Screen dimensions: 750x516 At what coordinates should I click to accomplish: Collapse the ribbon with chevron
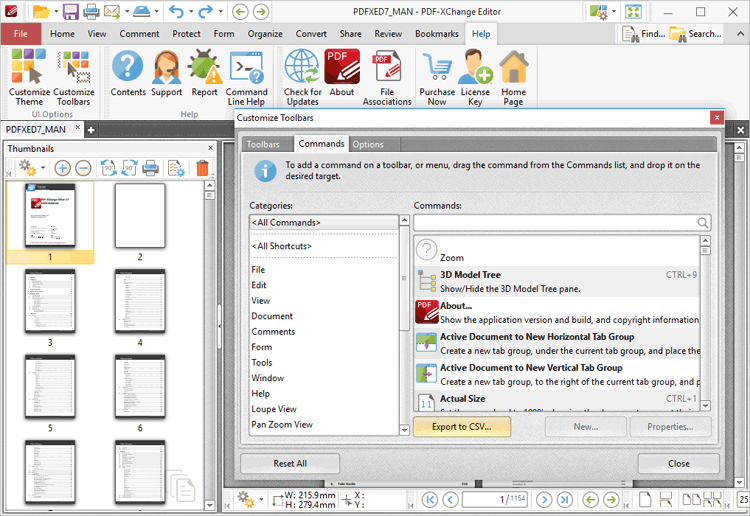point(740,34)
